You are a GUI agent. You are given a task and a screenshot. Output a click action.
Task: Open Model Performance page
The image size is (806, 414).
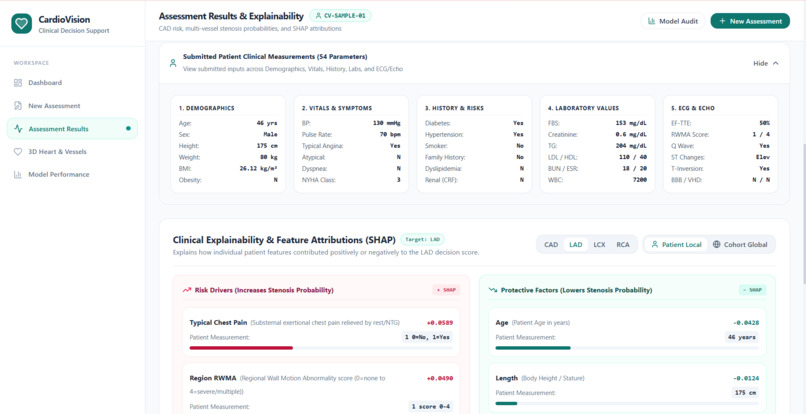pos(72,175)
